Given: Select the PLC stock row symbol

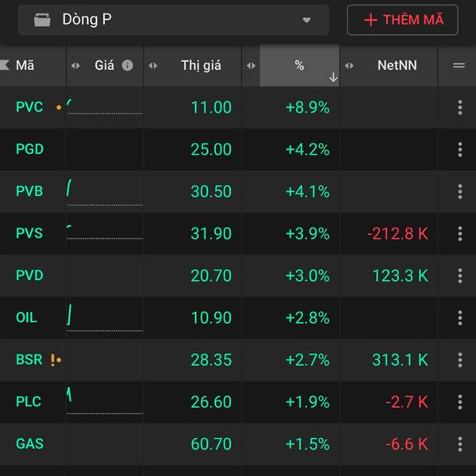Looking at the screenshot, I should pyautogui.click(x=29, y=401).
